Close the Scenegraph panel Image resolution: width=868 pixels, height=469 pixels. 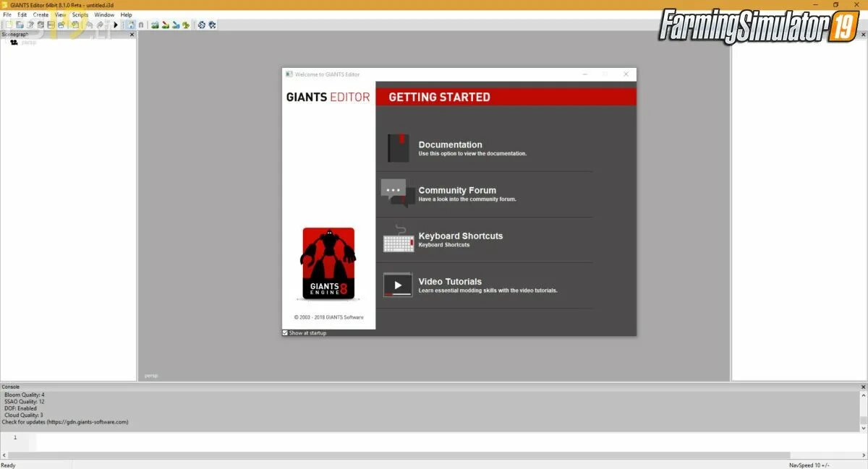point(132,35)
